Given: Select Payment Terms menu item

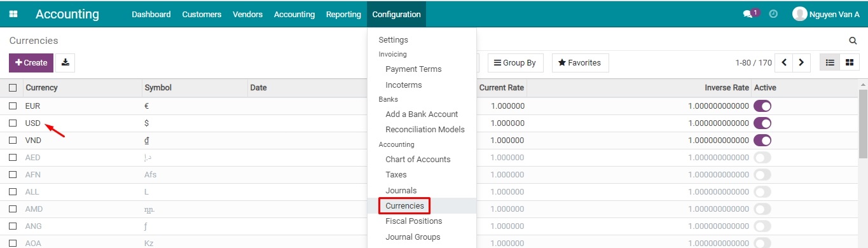Looking at the screenshot, I should (x=422, y=69).
